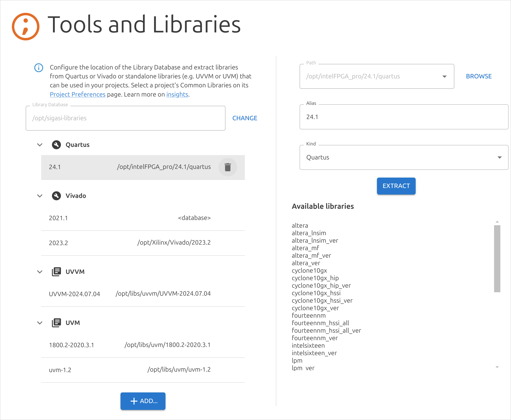Select the 1800.2-2020.3.1 UVM row

tap(143, 345)
